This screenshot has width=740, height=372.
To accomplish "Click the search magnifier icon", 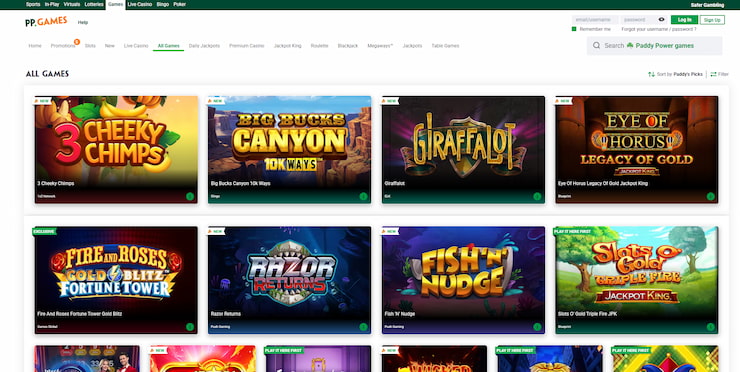I will [597, 46].
